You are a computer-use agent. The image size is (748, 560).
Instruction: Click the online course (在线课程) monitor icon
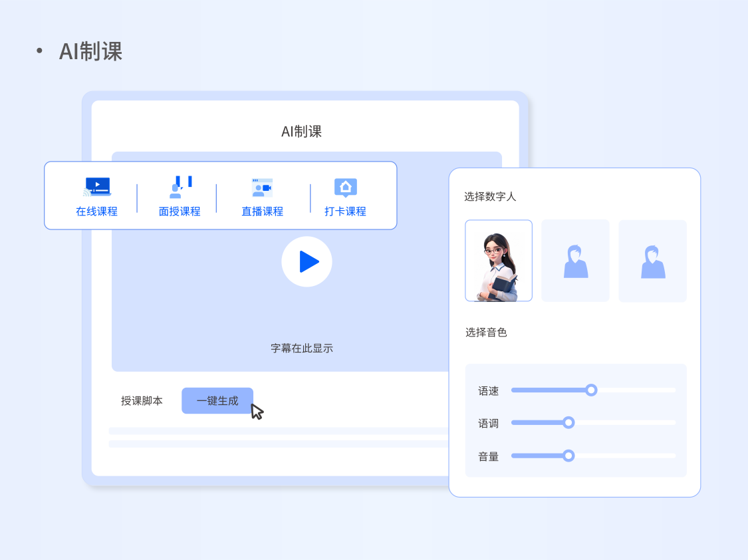(x=97, y=187)
